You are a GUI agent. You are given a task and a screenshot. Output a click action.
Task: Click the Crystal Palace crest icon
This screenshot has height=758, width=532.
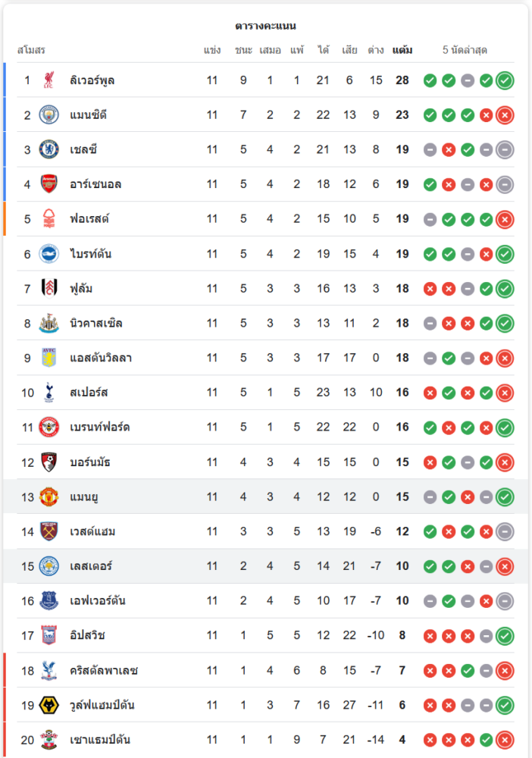(x=49, y=671)
